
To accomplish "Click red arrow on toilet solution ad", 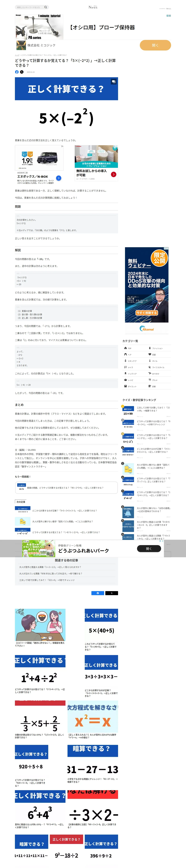I will 114,174.
